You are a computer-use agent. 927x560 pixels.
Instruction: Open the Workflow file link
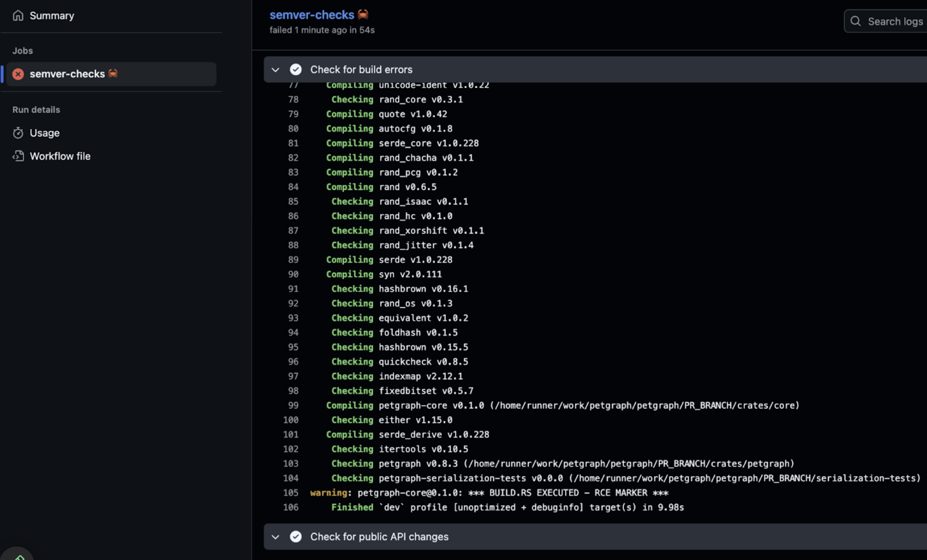[60, 156]
